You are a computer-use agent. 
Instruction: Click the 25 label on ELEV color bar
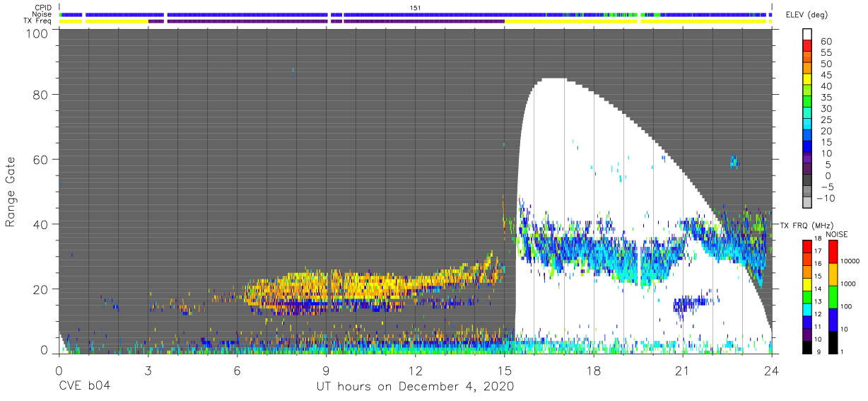coord(827,120)
